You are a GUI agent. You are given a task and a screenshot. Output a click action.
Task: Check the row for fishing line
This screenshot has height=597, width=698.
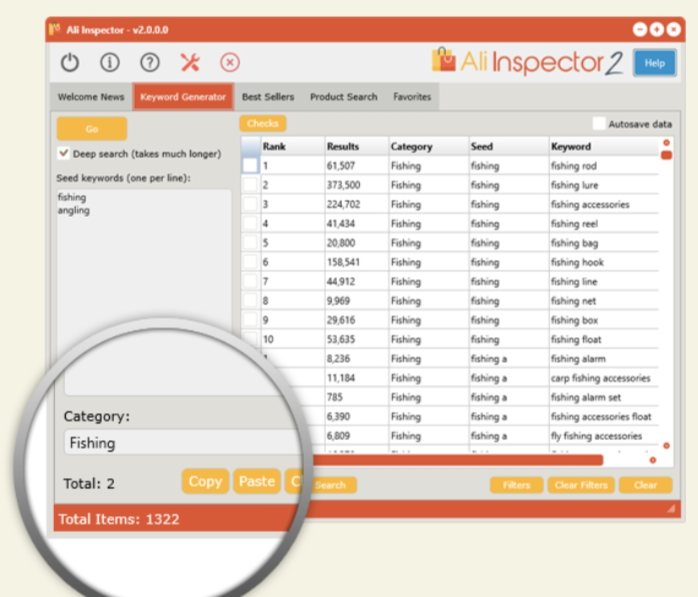pyautogui.click(x=250, y=281)
